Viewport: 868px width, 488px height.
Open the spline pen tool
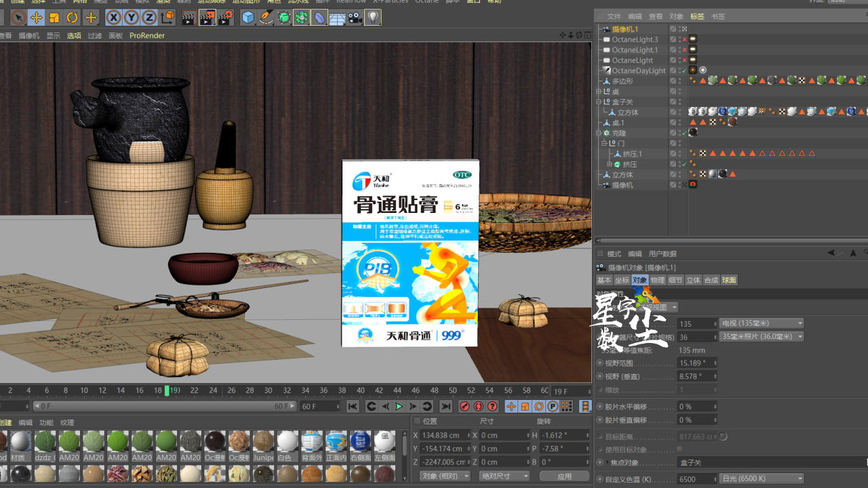point(267,18)
